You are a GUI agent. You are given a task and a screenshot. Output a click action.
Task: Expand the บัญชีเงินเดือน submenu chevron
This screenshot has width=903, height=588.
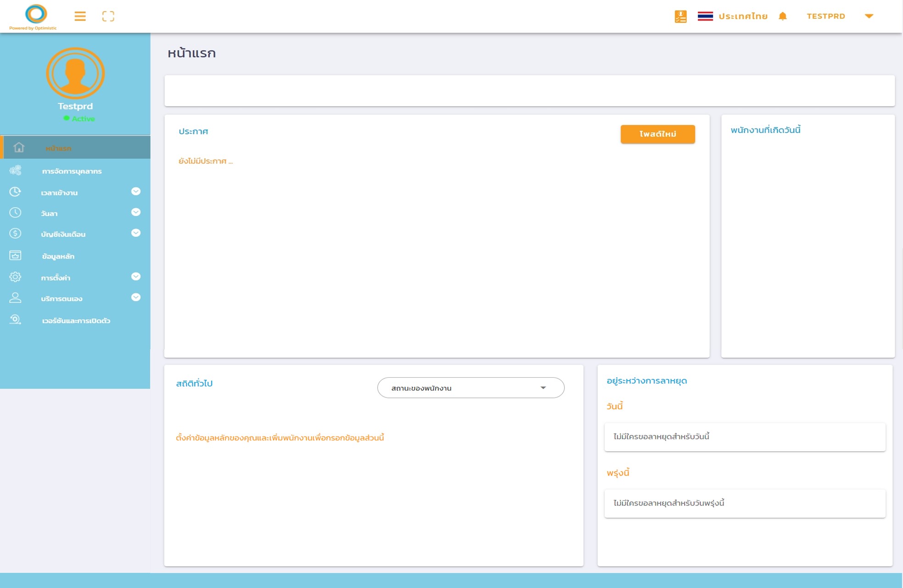click(136, 233)
